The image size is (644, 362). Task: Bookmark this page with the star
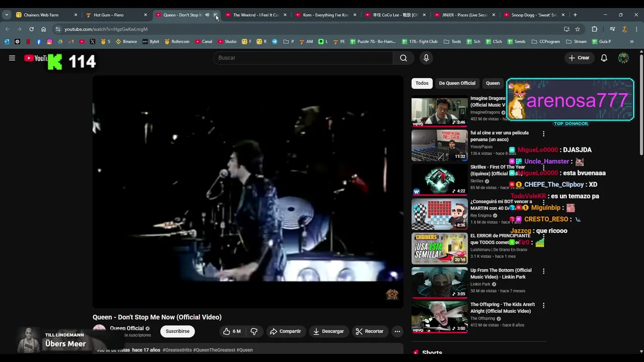tap(578, 29)
